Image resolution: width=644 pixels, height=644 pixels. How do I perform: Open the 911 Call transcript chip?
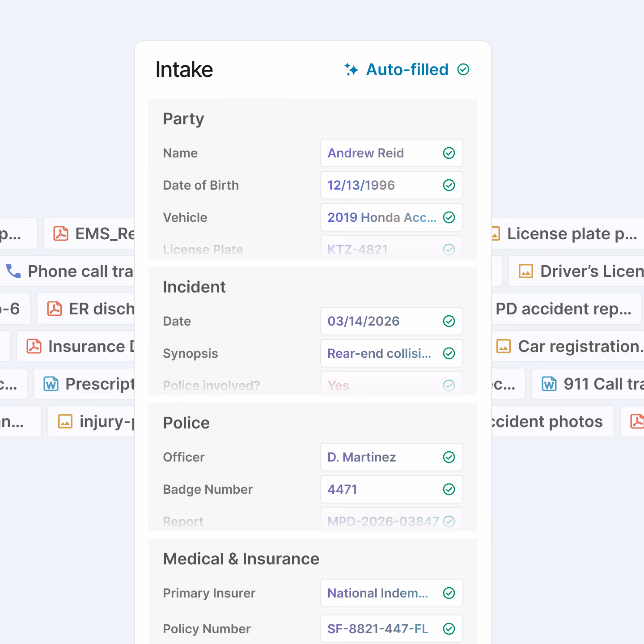click(588, 384)
